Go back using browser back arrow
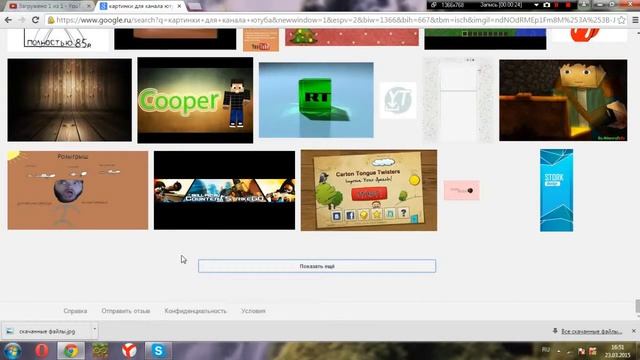The width and height of the screenshot is (640, 360). click(x=8, y=20)
